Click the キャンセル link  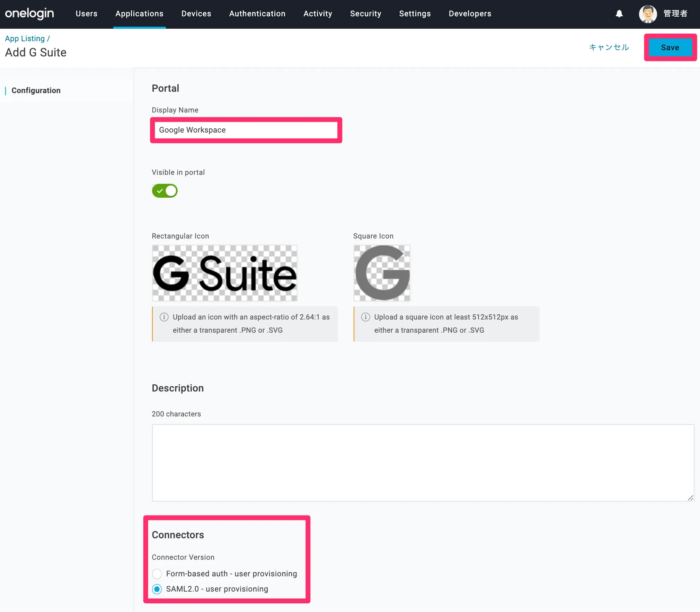pyautogui.click(x=609, y=47)
